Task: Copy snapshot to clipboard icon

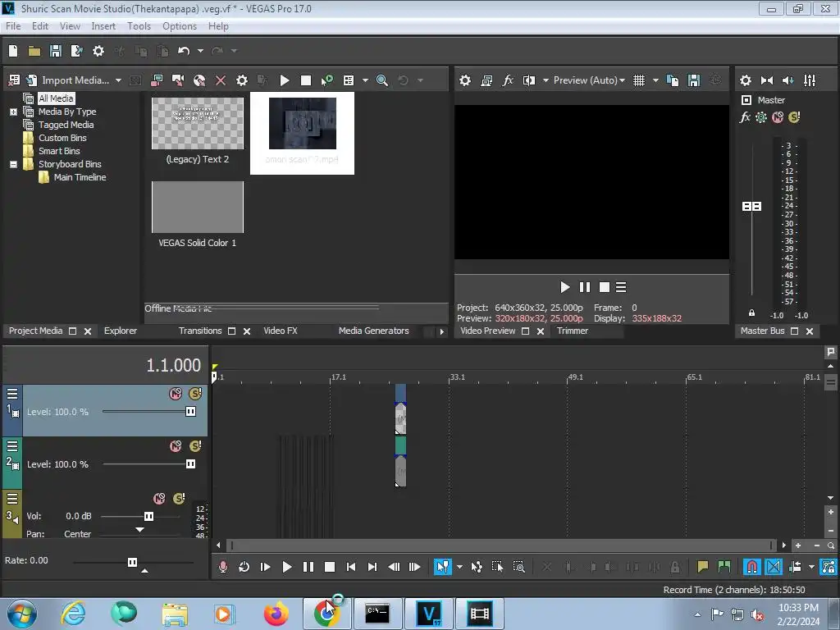Action: pyautogui.click(x=673, y=80)
